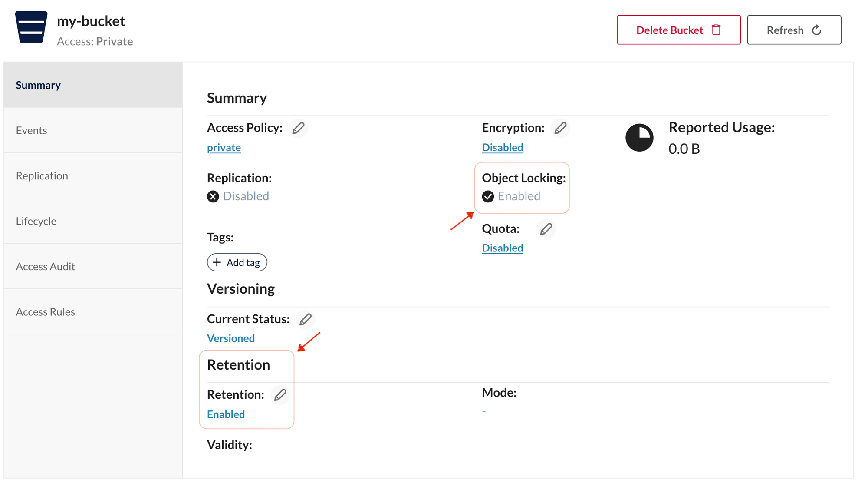Open the Lifecycle tab
This screenshot has width=868, height=483.
click(x=93, y=221)
